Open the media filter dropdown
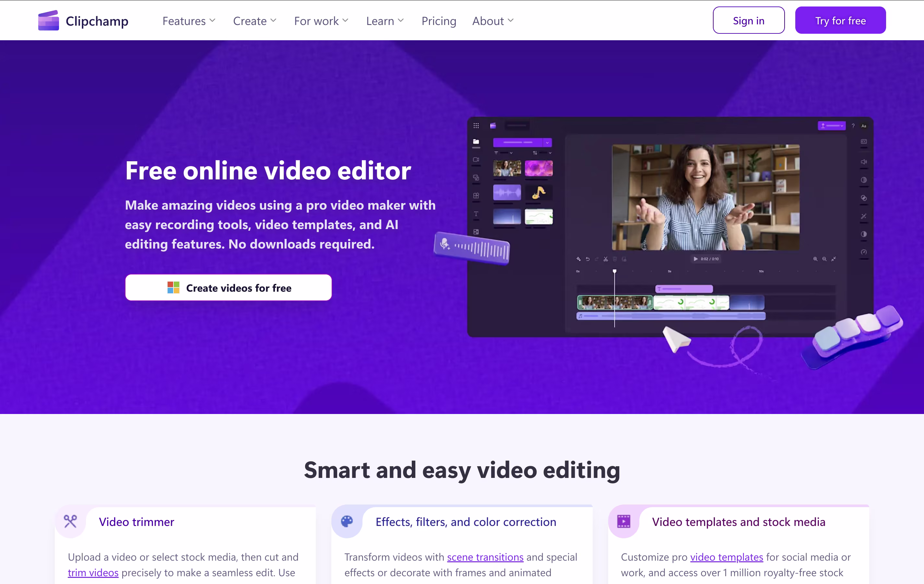This screenshot has width=924, height=584. coord(503,153)
